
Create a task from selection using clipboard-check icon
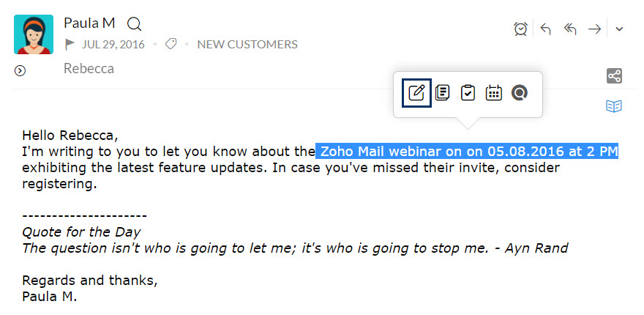tap(468, 93)
